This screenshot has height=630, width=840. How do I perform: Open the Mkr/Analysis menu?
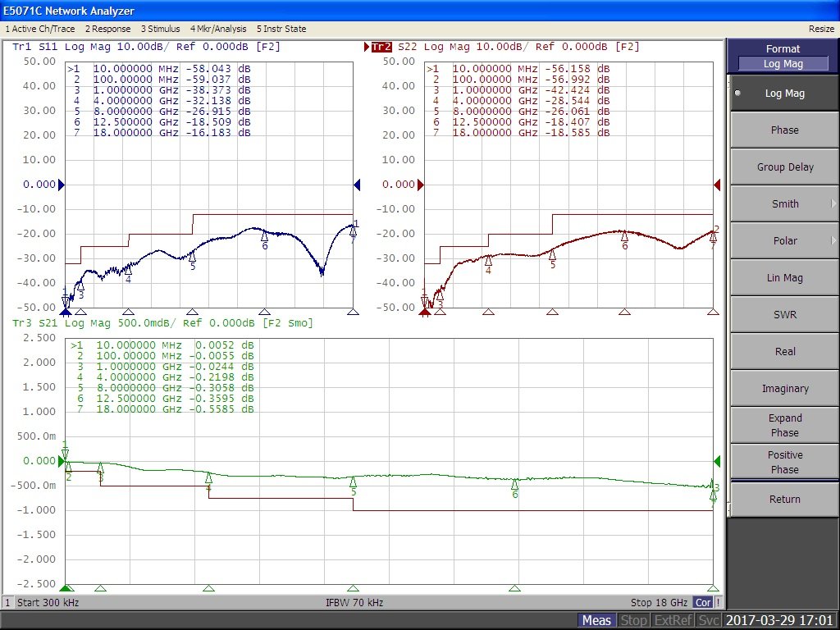coord(217,29)
